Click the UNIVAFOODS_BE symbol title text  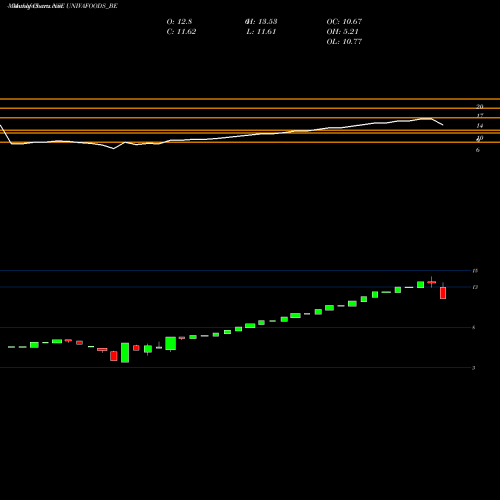tap(92, 6)
